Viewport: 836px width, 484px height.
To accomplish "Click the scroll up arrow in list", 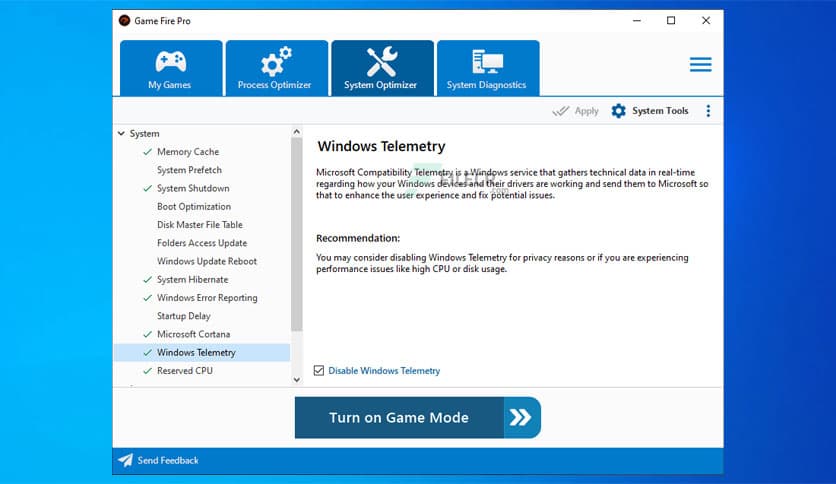I will [296, 132].
